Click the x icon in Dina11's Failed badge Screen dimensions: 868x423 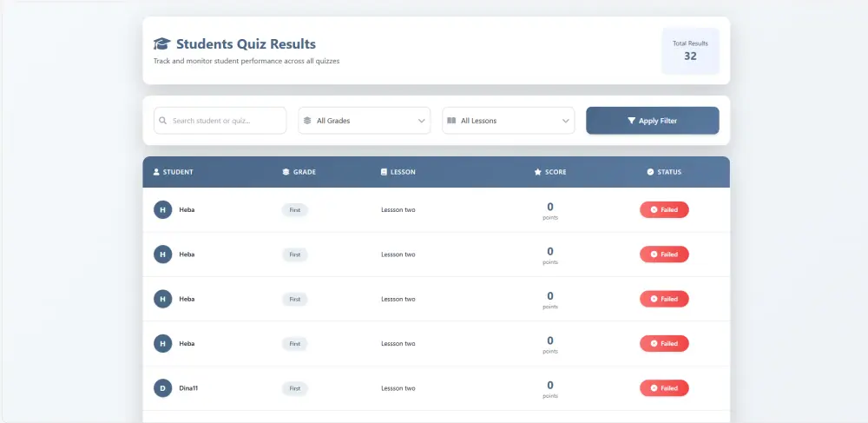[654, 388]
